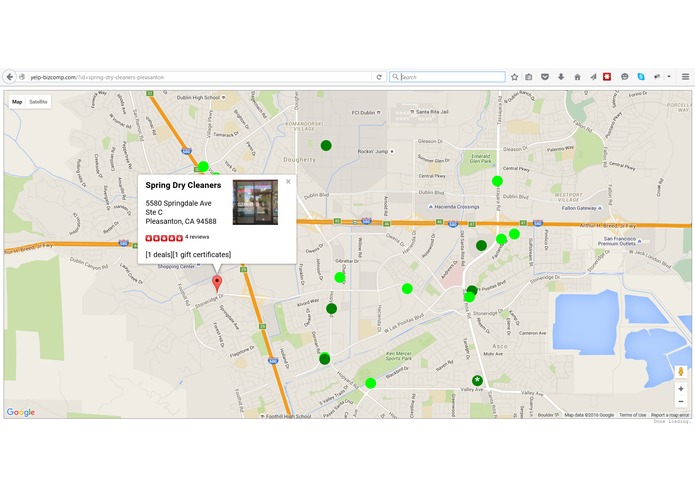
Task: Switch to the Map view tab
Action: click(17, 101)
